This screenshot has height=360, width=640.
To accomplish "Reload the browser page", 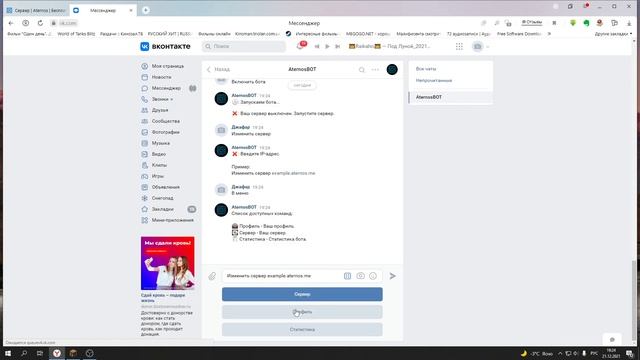I will point(40,23).
